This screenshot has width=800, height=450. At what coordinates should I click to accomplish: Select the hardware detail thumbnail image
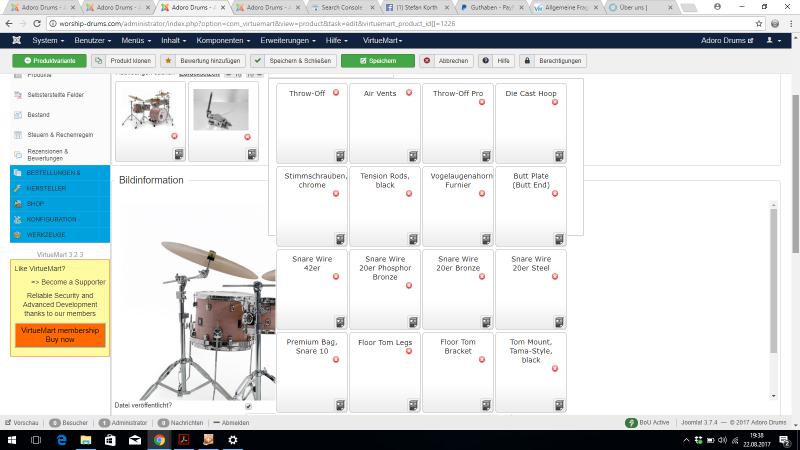pyautogui.click(x=222, y=110)
